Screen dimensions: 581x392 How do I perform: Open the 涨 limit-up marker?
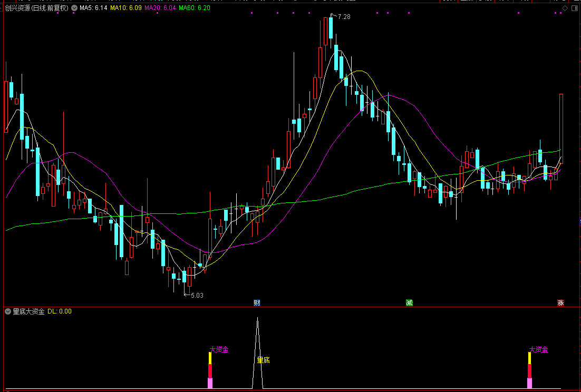point(560,303)
